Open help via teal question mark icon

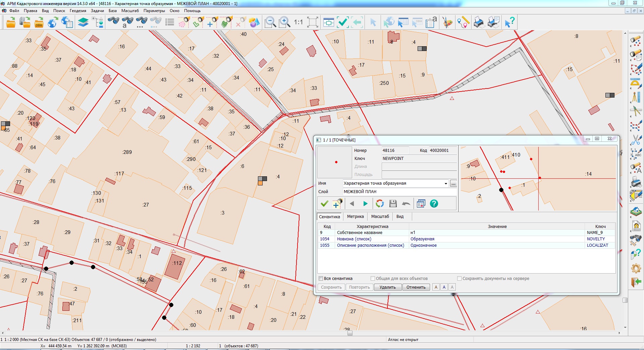(434, 203)
